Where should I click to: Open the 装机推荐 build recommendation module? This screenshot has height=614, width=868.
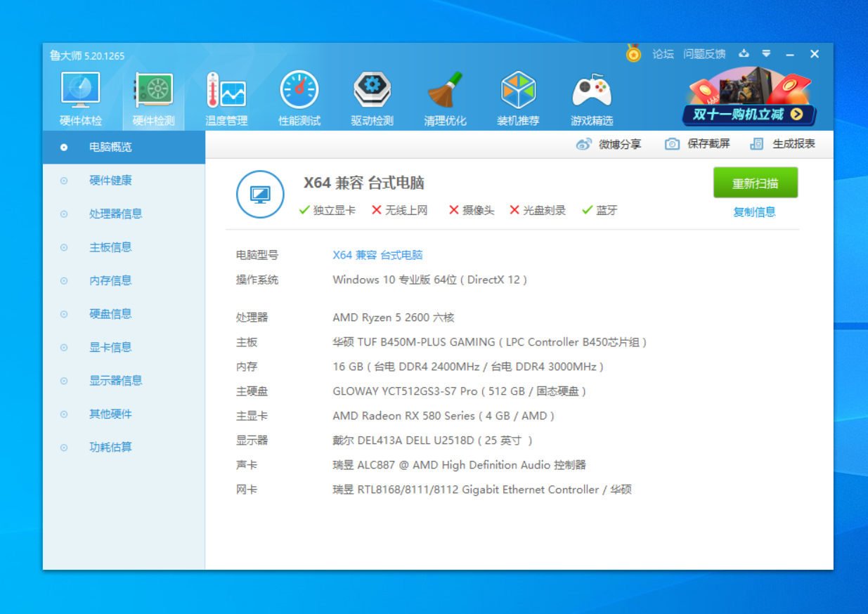519,100
